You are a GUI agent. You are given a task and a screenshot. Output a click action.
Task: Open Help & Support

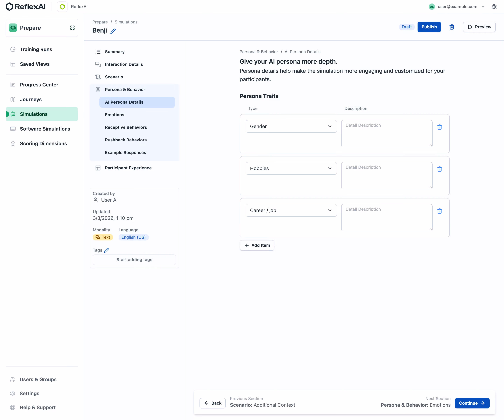(42, 408)
